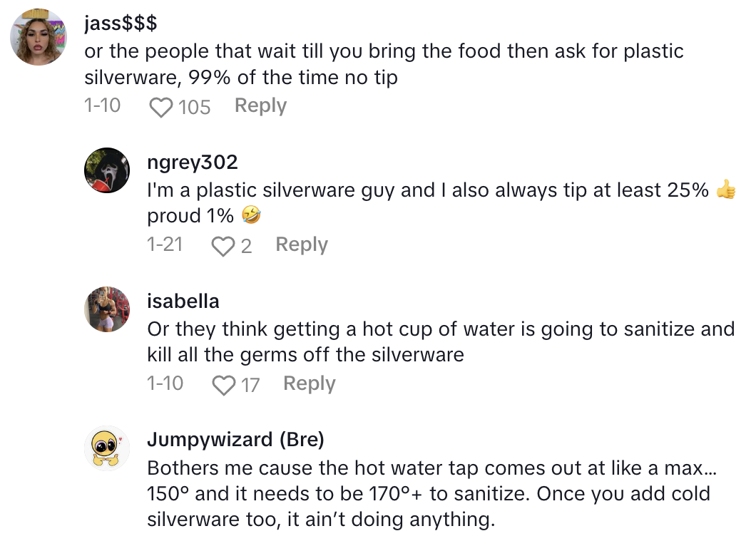Reply to isabella's comment
The width and height of the screenshot is (756, 536).
coord(309,383)
